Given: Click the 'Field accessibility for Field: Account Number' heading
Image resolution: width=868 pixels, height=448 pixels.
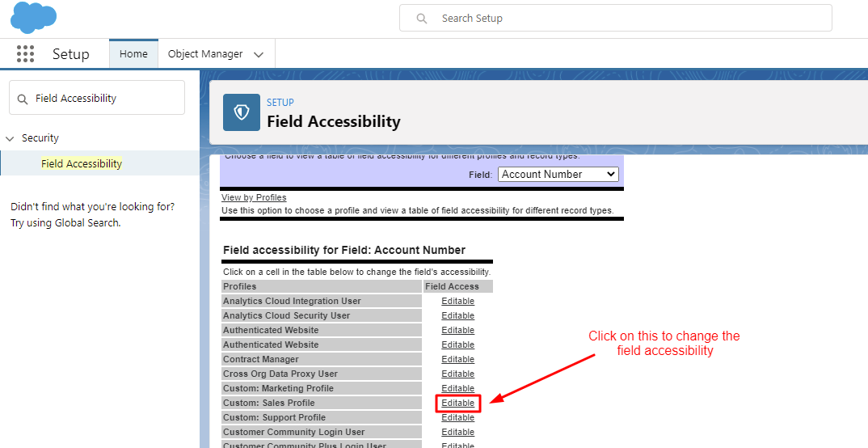Looking at the screenshot, I should 343,251.
